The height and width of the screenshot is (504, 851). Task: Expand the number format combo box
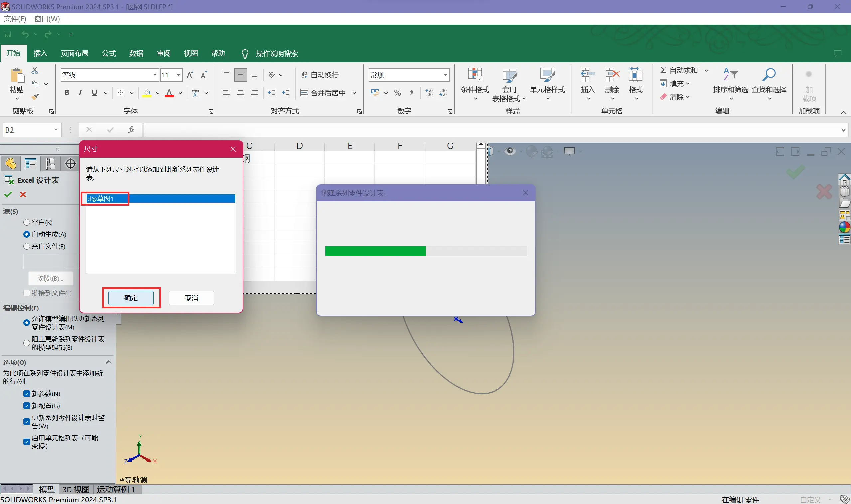(445, 75)
